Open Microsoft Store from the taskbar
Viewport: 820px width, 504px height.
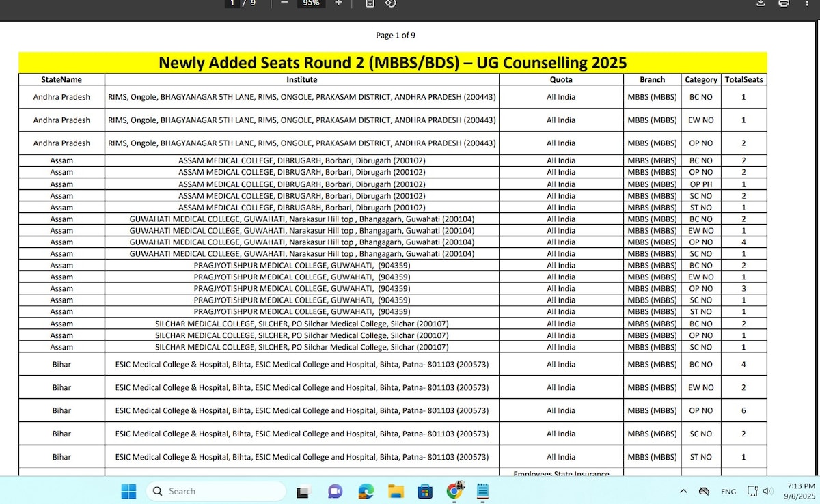point(425,491)
